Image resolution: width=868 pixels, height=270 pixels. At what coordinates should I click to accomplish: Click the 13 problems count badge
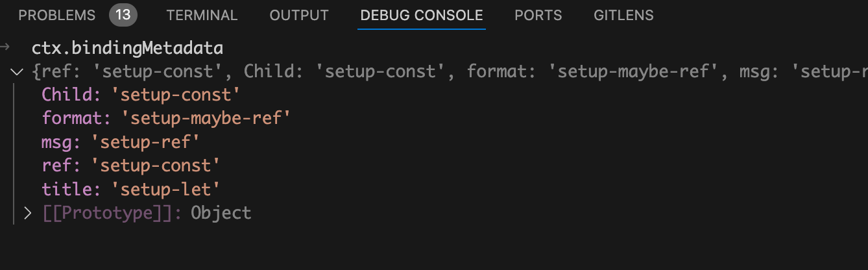123,15
